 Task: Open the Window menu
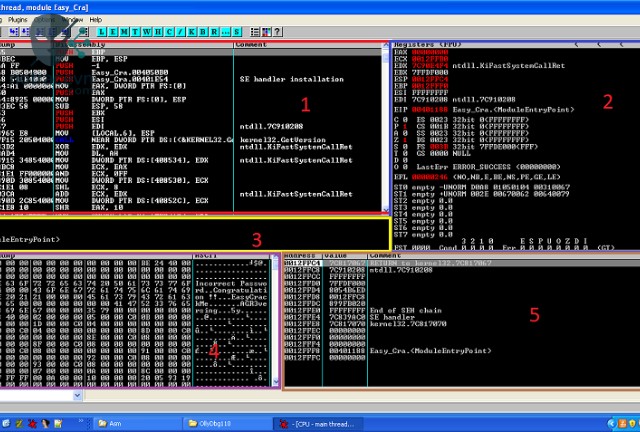pos(72,20)
